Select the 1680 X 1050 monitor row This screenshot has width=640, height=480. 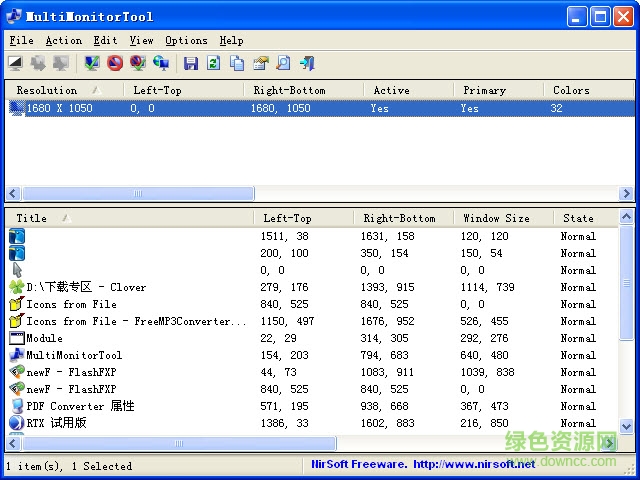[x=60, y=108]
